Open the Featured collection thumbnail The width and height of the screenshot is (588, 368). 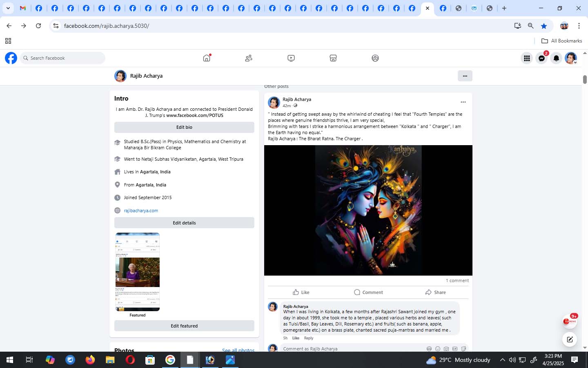(138, 272)
